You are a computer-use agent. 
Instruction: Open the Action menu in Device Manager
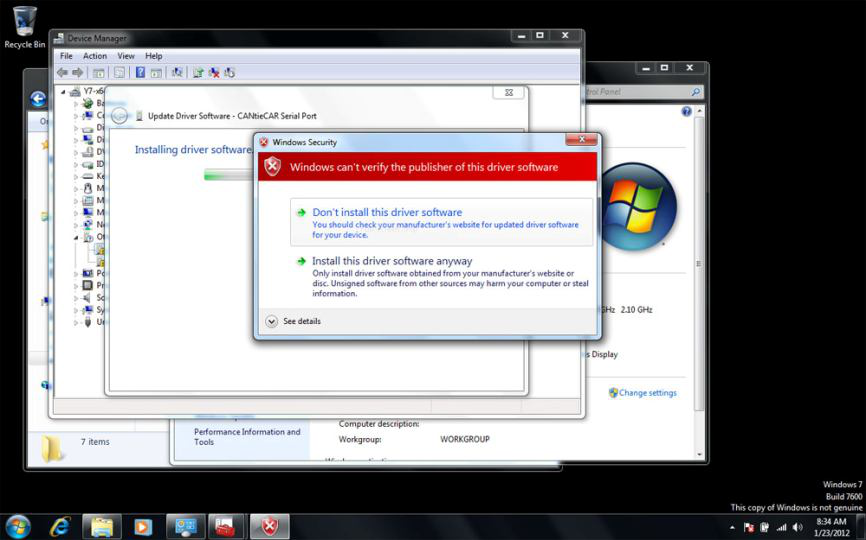click(95, 56)
